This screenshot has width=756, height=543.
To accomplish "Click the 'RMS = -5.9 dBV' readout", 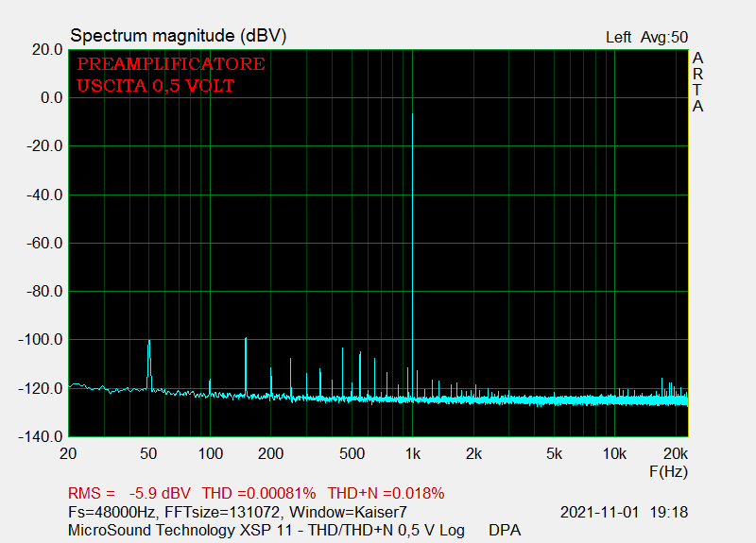I will (x=129, y=493).
